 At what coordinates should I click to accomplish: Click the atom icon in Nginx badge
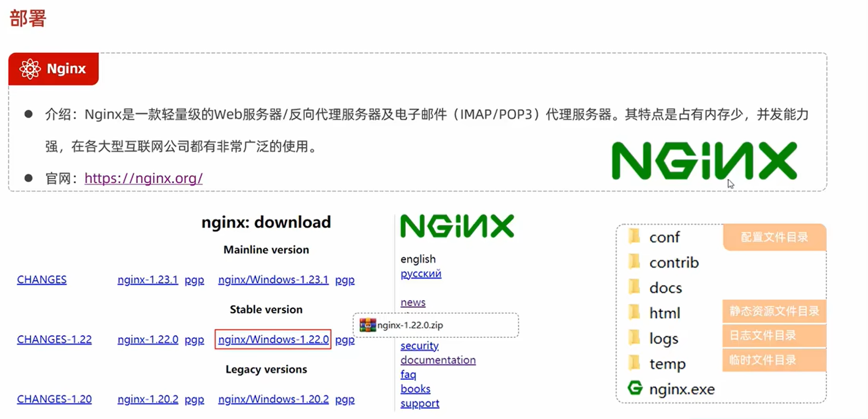click(x=30, y=69)
